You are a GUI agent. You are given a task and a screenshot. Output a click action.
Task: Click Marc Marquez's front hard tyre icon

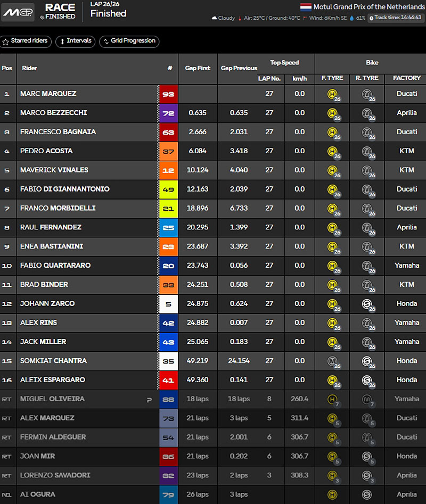pos(333,94)
